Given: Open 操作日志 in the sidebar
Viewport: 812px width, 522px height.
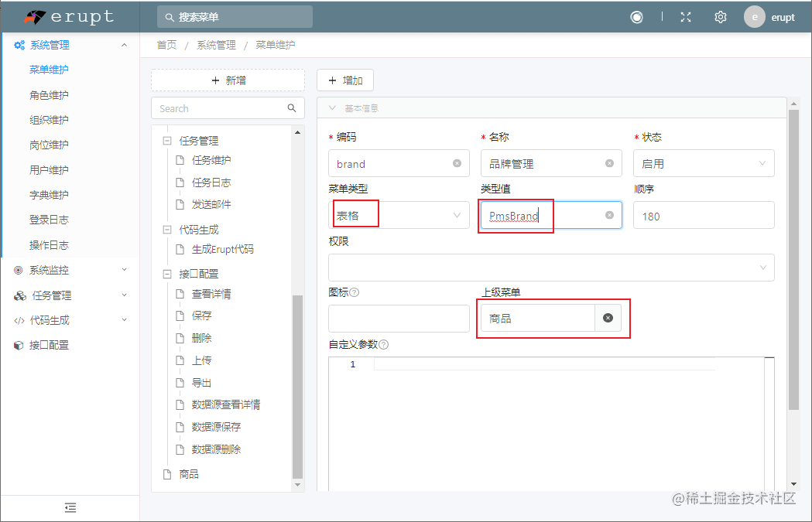Looking at the screenshot, I should tap(49, 245).
